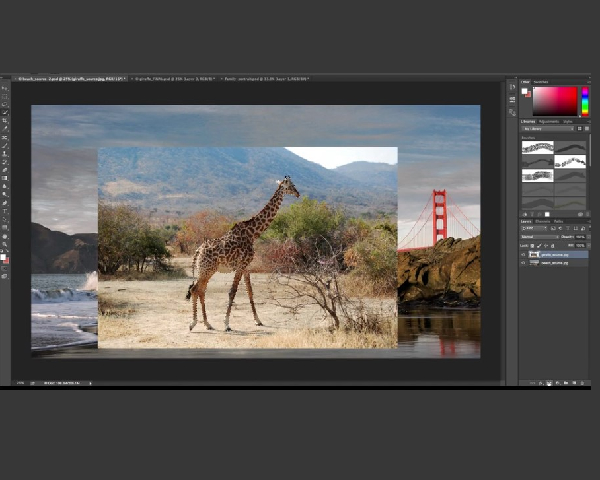The height and width of the screenshot is (480, 600).
Task: Select the Zoom tool in the toolbar
Action: [4, 243]
